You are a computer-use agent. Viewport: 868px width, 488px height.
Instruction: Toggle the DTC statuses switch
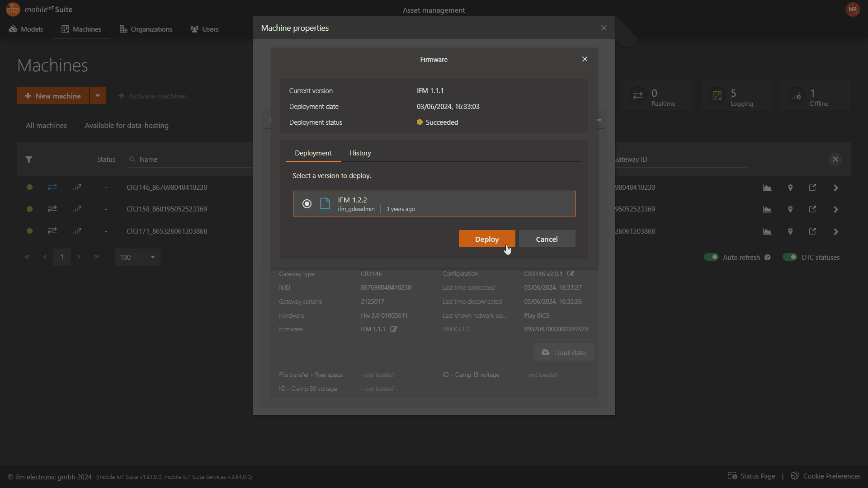(x=790, y=257)
